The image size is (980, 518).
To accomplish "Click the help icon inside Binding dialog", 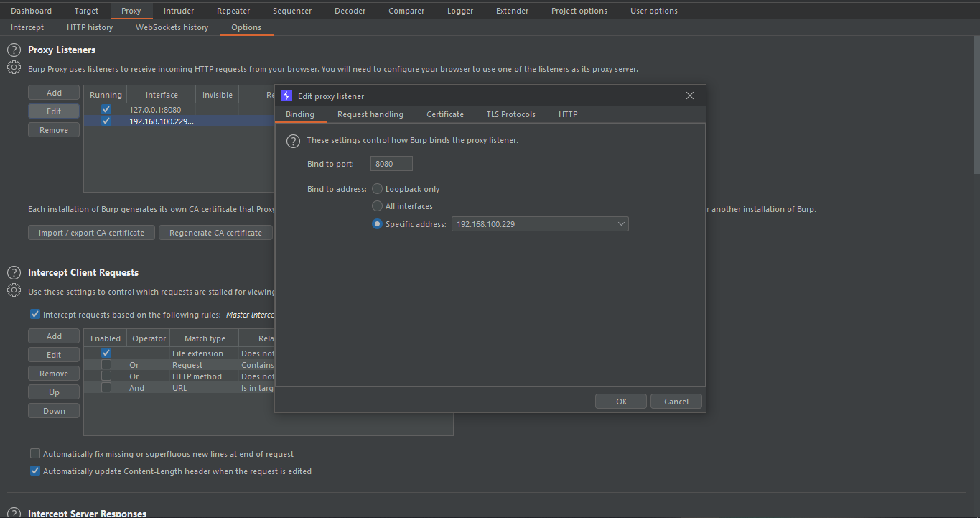I will coord(293,141).
